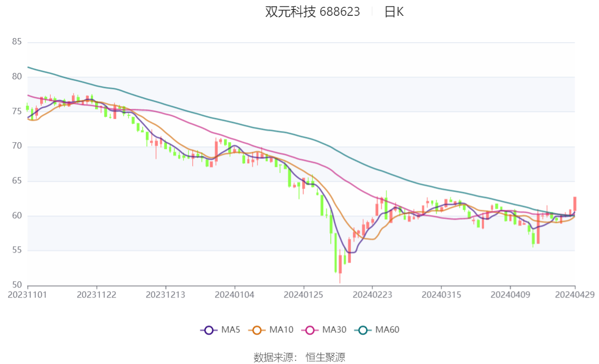Click x-axis date label 20240409

[510, 295]
